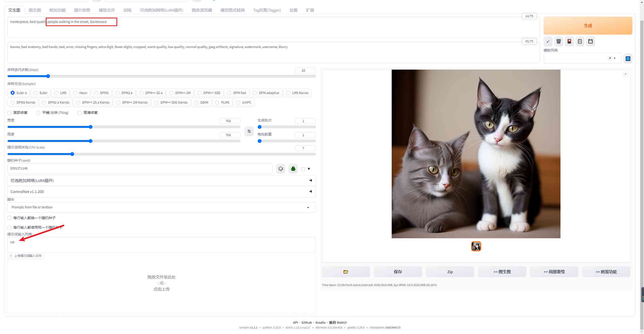
Task: Clear the template style selection with X
Action: coord(610,58)
